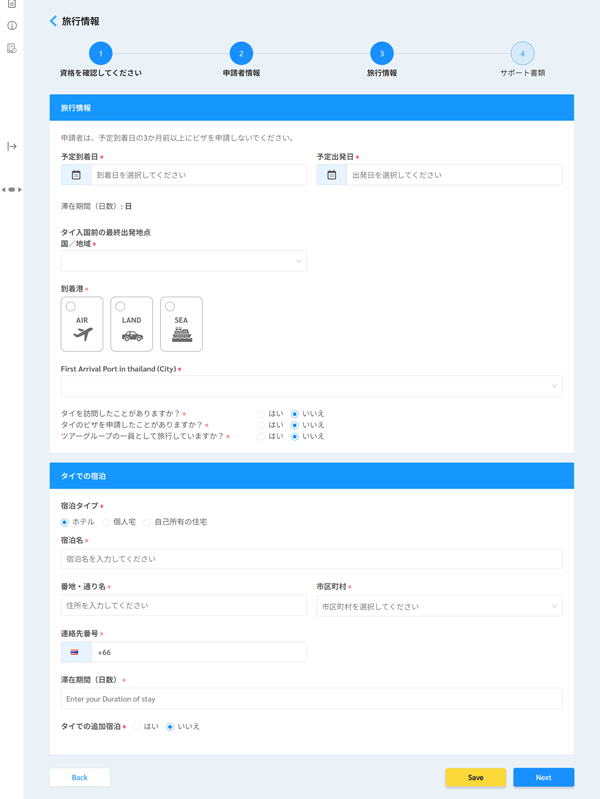Image resolution: width=600 pixels, height=799 pixels.
Task: Open the info circle icon in sidebar
Action: pyautogui.click(x=12, y=25)
